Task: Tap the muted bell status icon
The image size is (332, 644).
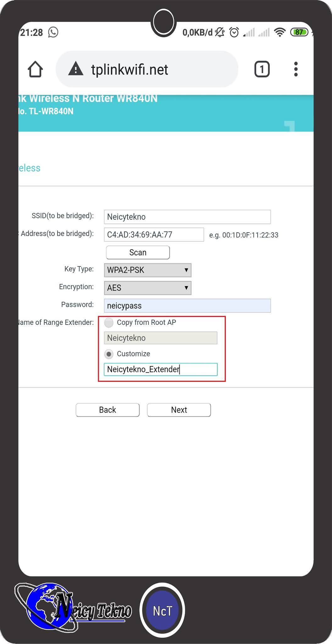Action: [220, 32]
